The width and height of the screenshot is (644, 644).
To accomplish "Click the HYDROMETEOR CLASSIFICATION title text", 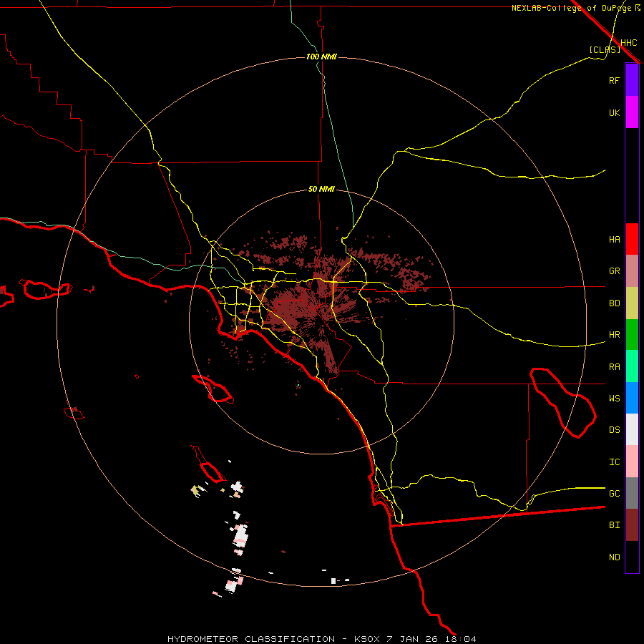I will pyautogui.click(x=251, y=639).
